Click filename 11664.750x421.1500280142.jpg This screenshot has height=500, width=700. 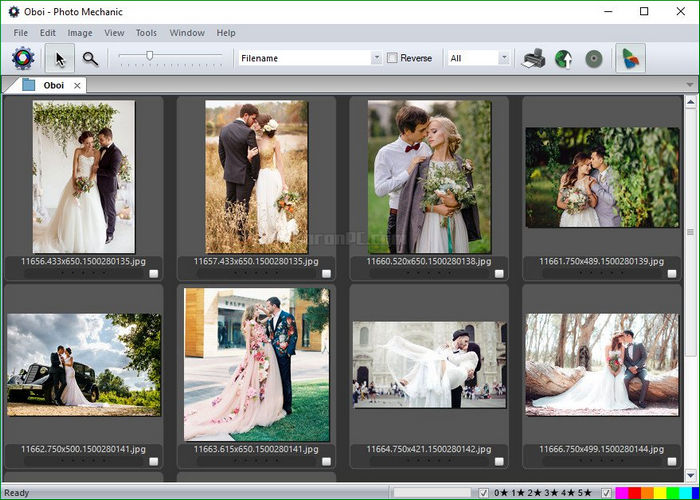coord(429,449)
